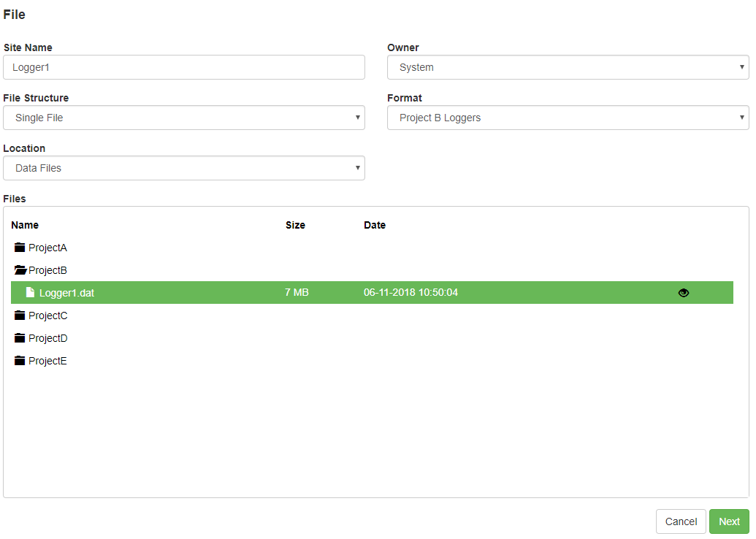Open the Owner dropdown
Viewport: 756px width, 539px height.
point(568,67)
